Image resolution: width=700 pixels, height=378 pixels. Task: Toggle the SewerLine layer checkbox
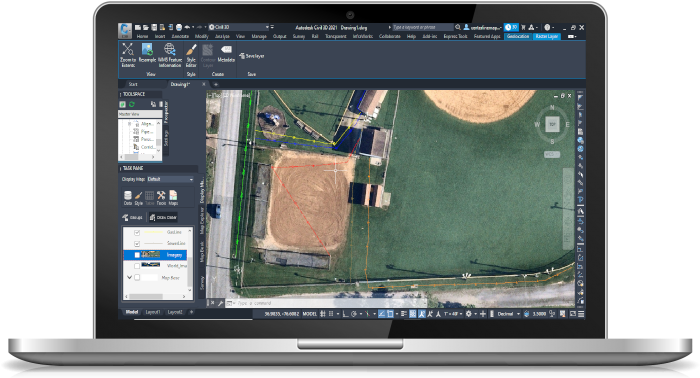coord(137,244)
